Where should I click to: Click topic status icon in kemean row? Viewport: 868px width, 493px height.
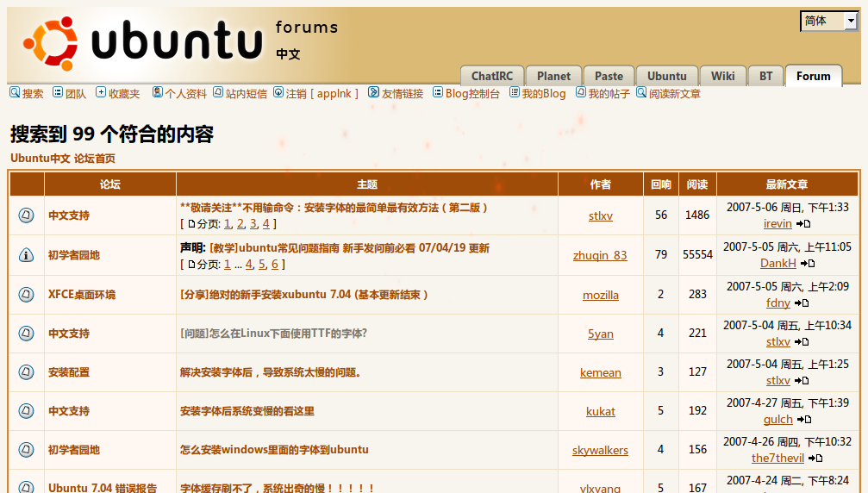pyautogui.click(x=26, y=371)
